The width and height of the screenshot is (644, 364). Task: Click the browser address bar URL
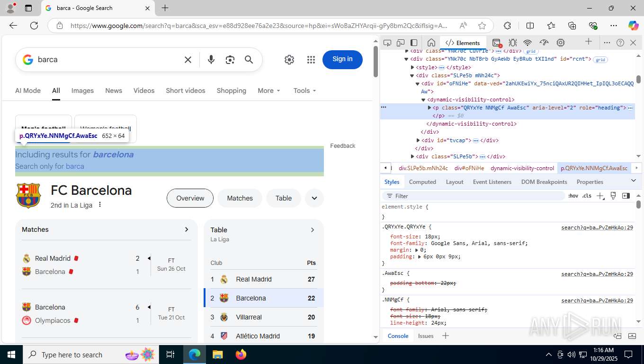(x=259, y=26)
